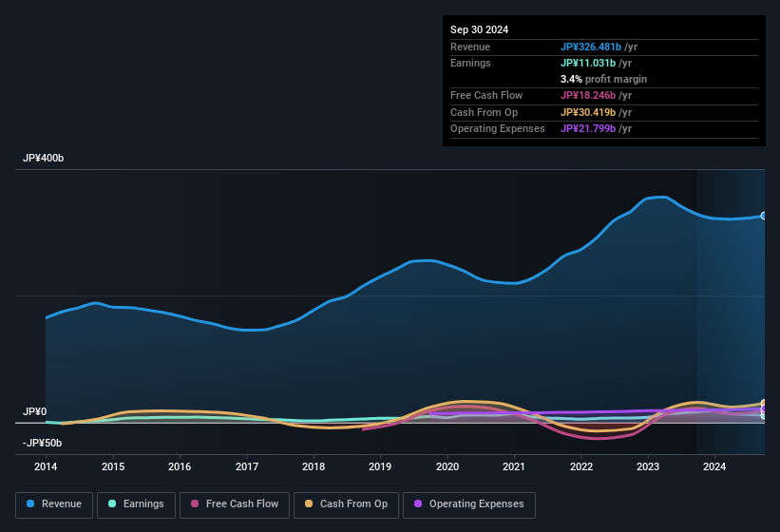780x532 pixels.
Task: Click the JP¥18.246b free cash flow value
Action: 588,95
